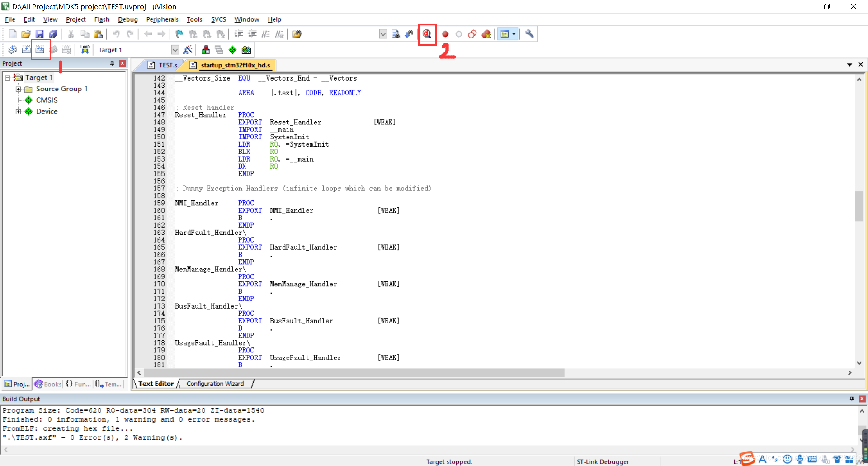The width and height of the screenshot is (868, 466).
Task: Select the Text Editor tab
Action: (x=156, y=384)
